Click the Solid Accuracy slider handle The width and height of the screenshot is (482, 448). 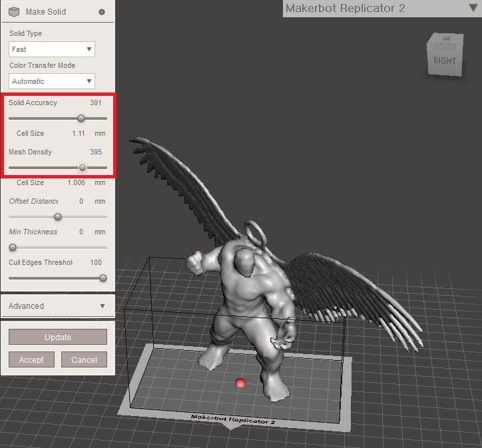click(x=81, y=118)
